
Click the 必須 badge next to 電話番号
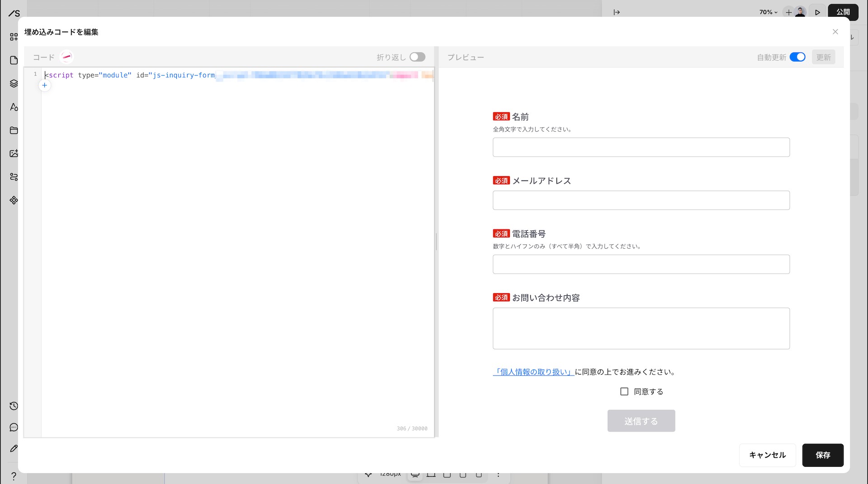(x=501, y=233)
